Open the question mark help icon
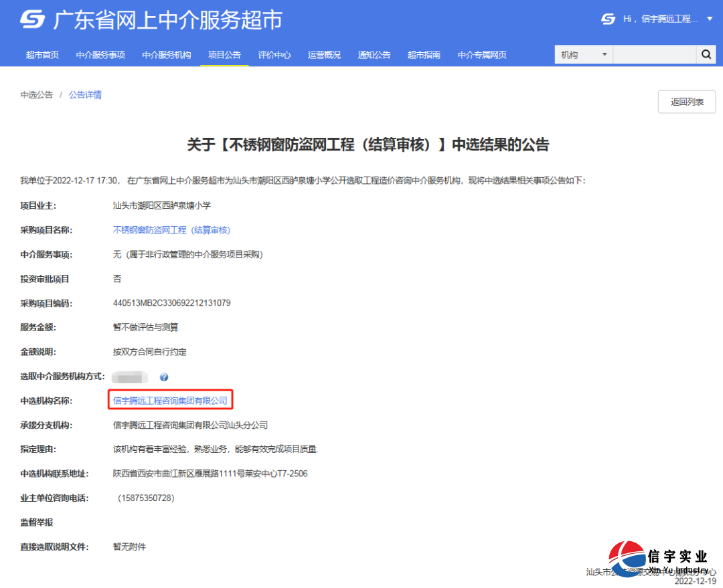The image size is (723, 588). pyautogui.click(x=163, y=377)
